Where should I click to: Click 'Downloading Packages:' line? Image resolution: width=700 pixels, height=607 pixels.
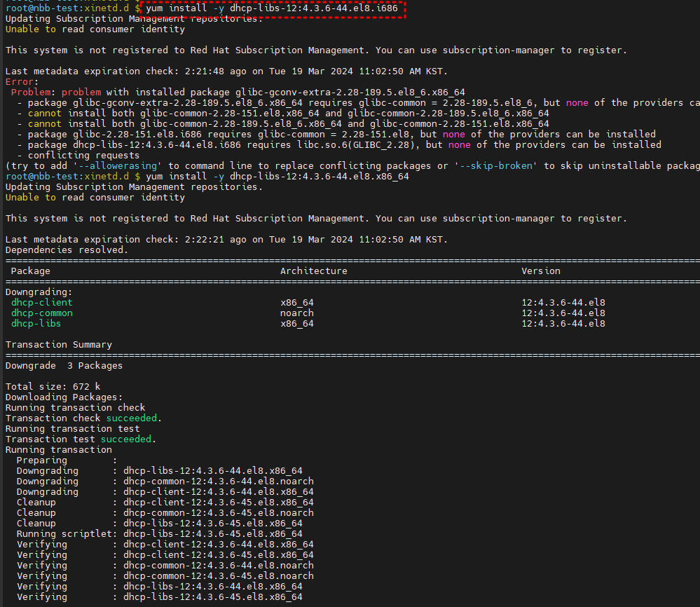(x=64, y=397)
